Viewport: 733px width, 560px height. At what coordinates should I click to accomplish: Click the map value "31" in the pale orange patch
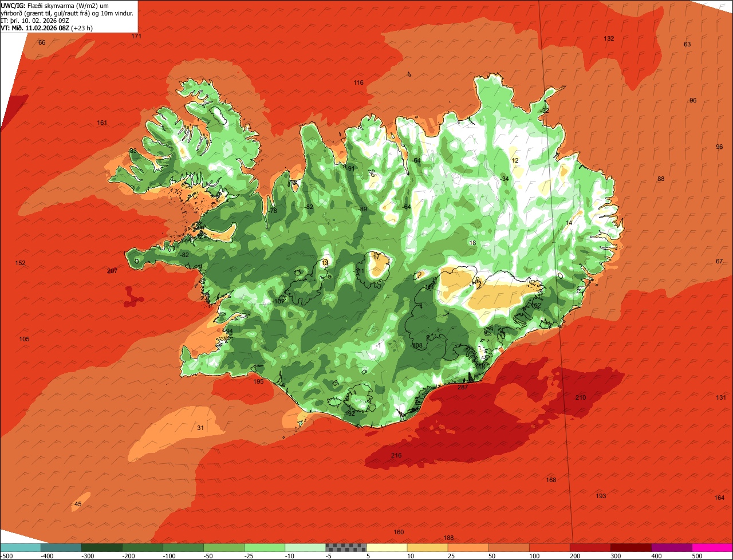coord(200,428)
